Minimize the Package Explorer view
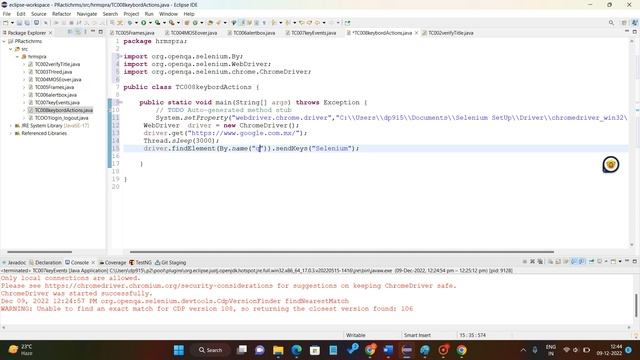This screenshot has width=640, height=360. [x=93, y=32]
